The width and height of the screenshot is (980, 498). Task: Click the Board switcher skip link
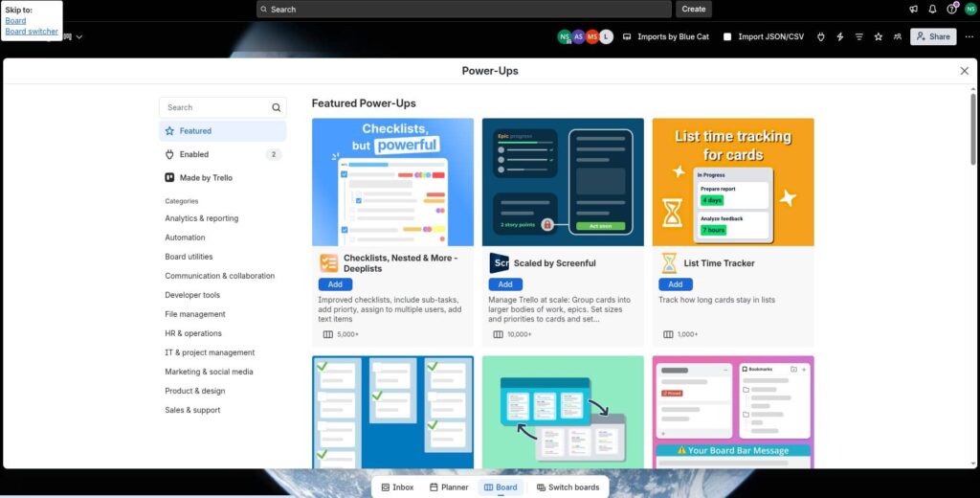click(x=32, y=32)
